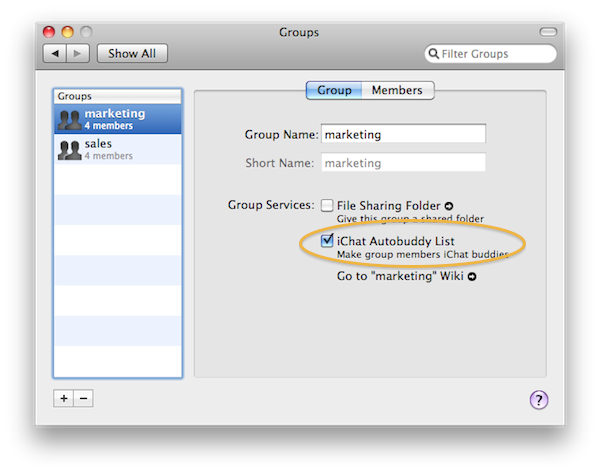The width and height of the screenshot is (600, 474).
Task: Click the arrow beside marketing Wiki link
Action: tap(472, 277)
